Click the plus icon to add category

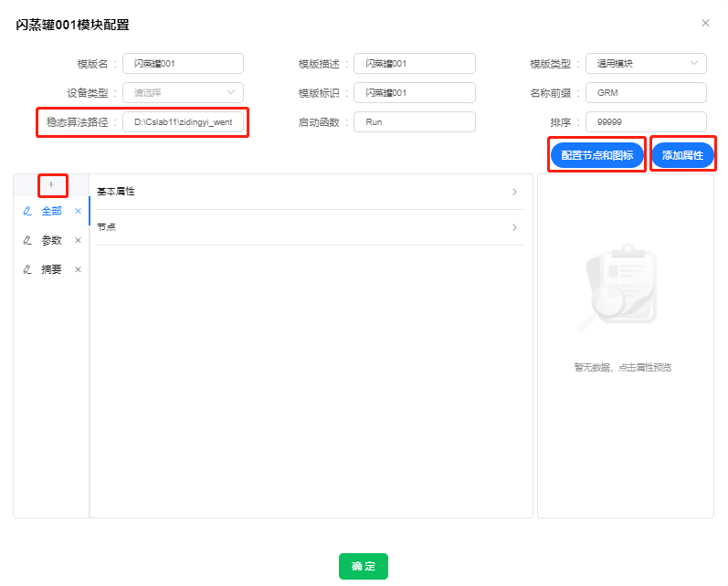[51, 184]
